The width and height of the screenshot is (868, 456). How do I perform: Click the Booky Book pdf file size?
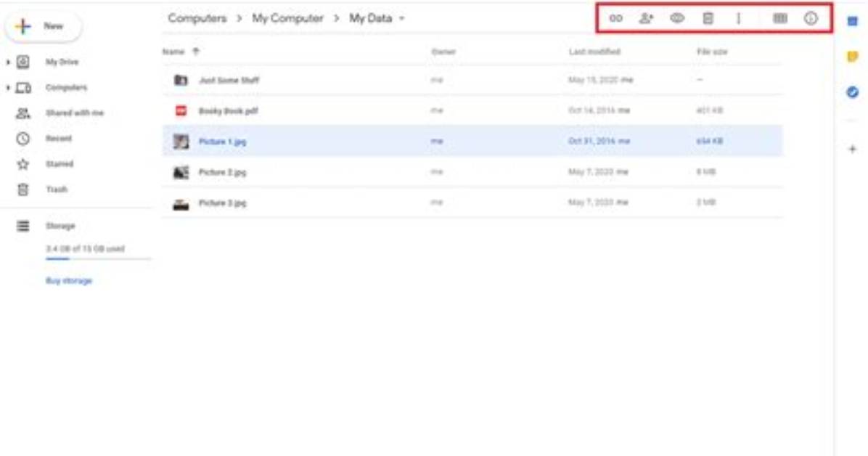point(710,111)
